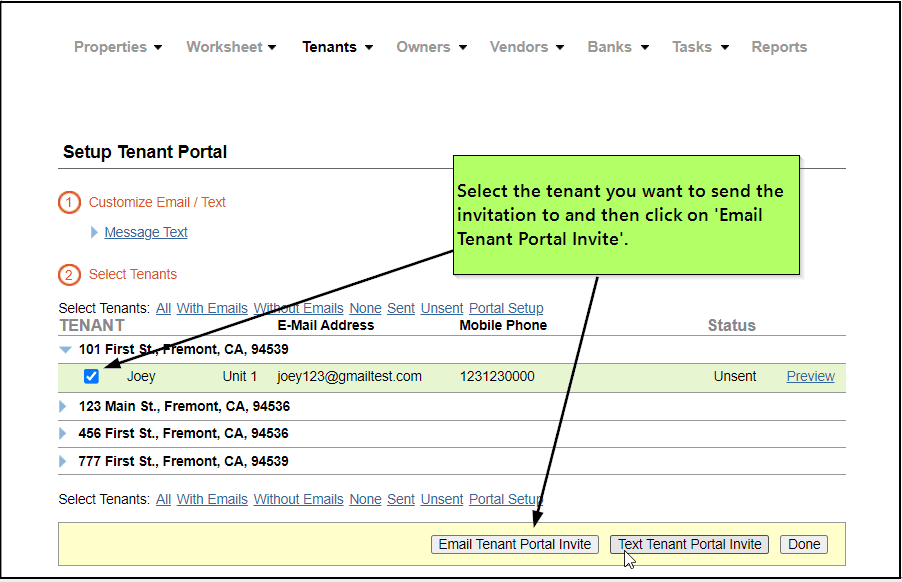Click the Email Tenant Portal Invite button
This screenshot has width=902, height=582.
[515, 545]
